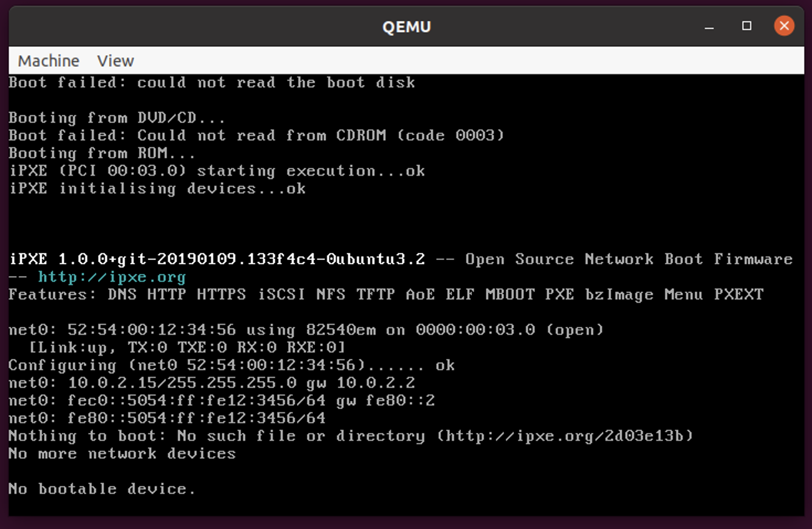Open the Machine menu
The width and height of the screenshot is (812, 529).
(48, 61)
